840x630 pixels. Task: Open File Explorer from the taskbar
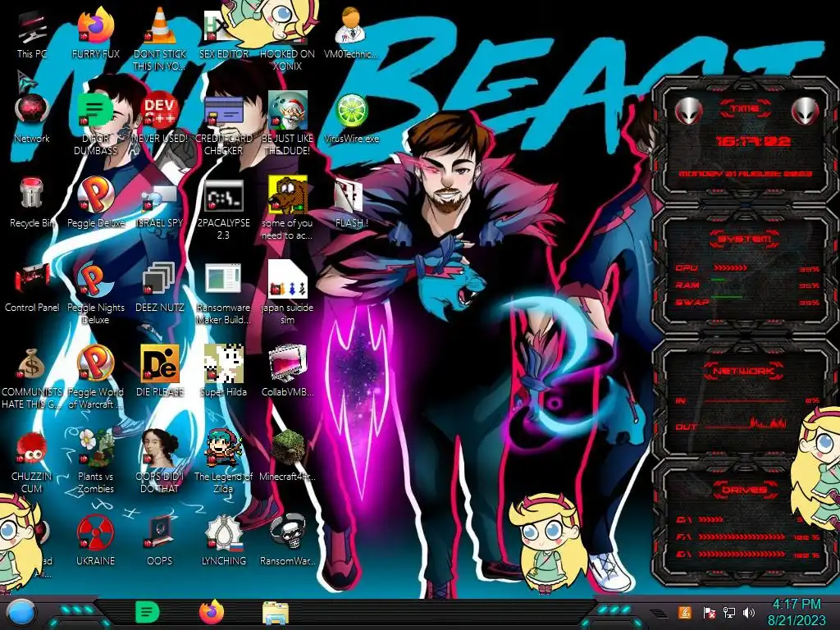coord(276,613)
